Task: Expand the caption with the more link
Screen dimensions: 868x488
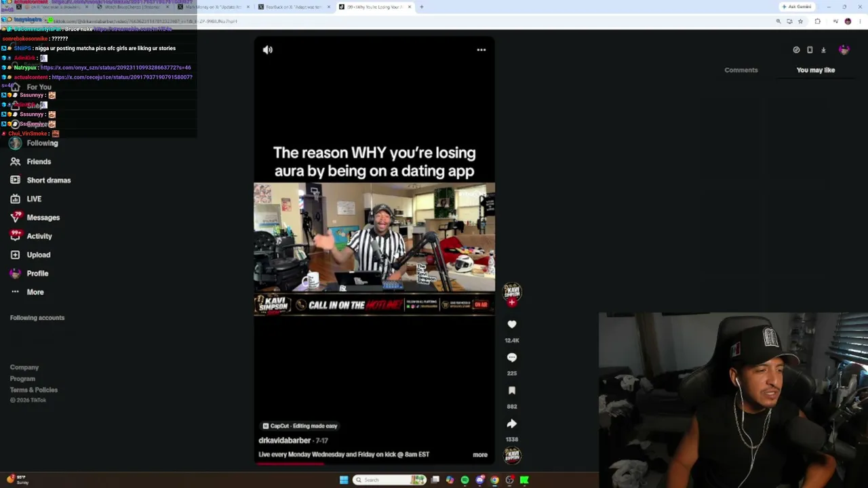Action: click(480, 455)
